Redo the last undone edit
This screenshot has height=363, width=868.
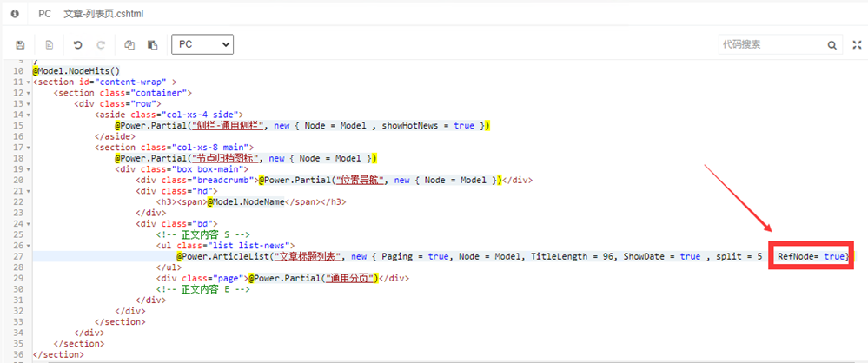point(101,45)
